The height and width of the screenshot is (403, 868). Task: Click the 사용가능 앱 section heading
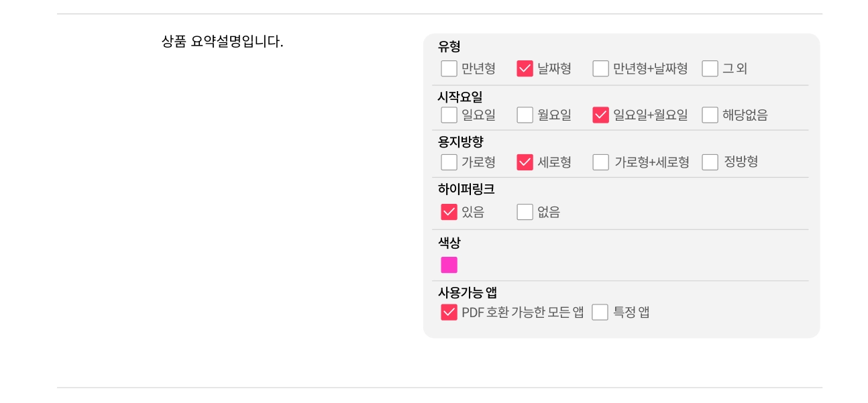[467, 292]
